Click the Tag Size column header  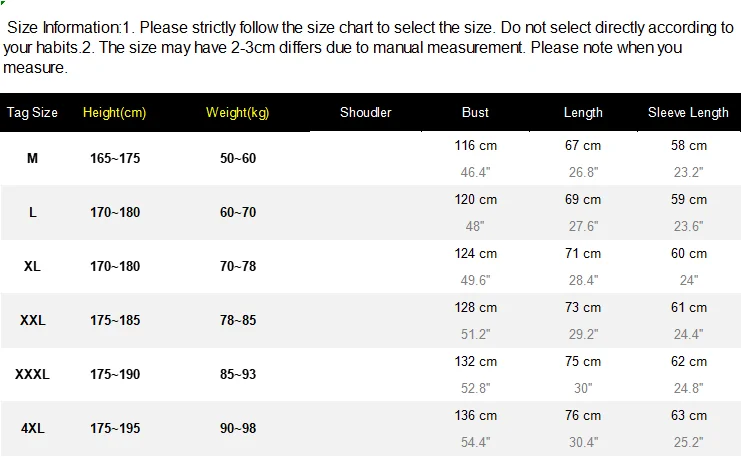point(32,112)
